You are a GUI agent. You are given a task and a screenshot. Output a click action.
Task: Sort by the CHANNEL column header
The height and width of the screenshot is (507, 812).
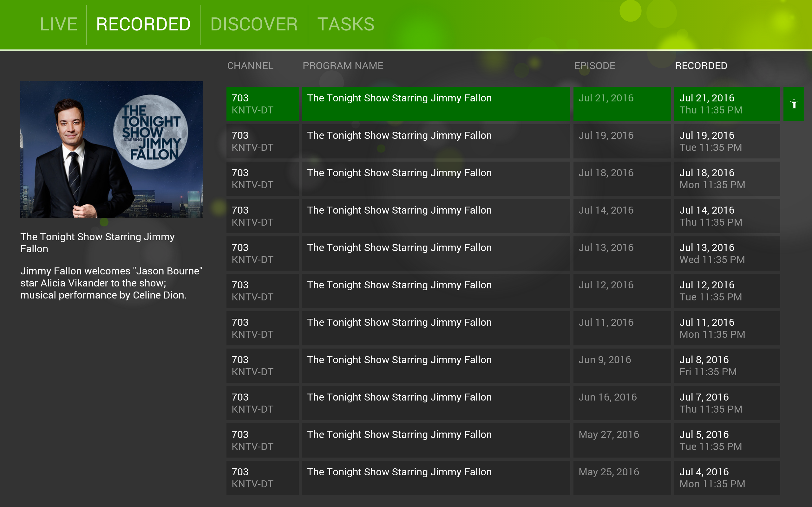click(x=250, y=66)
